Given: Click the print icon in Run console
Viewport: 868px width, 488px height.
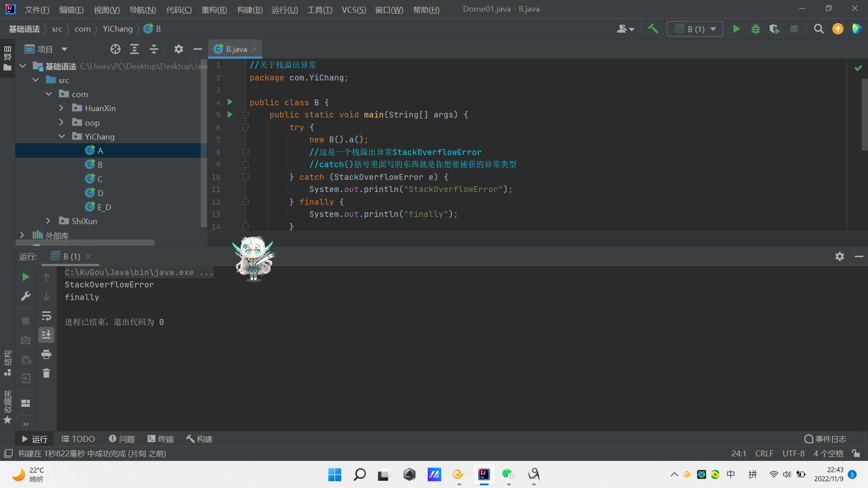Looking at the screenshot, I should pos(46,354).
